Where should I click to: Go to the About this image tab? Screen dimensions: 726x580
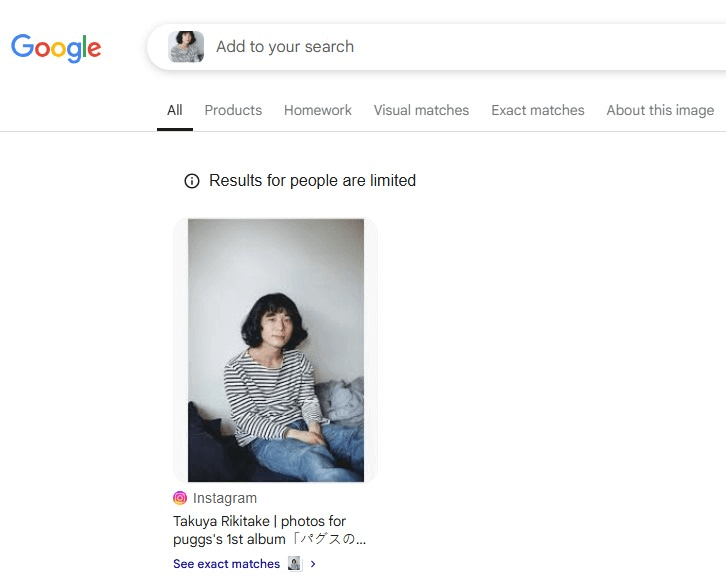(660, 110)
